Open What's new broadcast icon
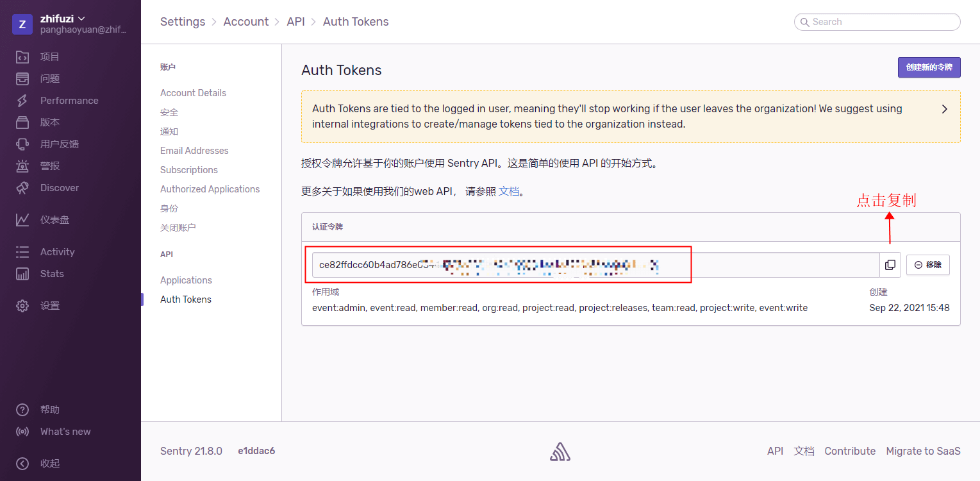Image resolution: width=980 pixels, height=481 pixels. 22,432
